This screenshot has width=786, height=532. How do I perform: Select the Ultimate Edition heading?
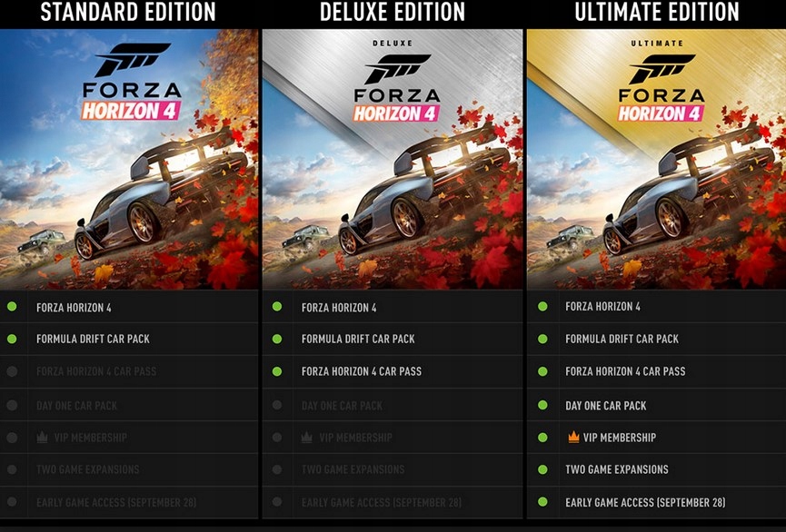(x=657, y=12)
